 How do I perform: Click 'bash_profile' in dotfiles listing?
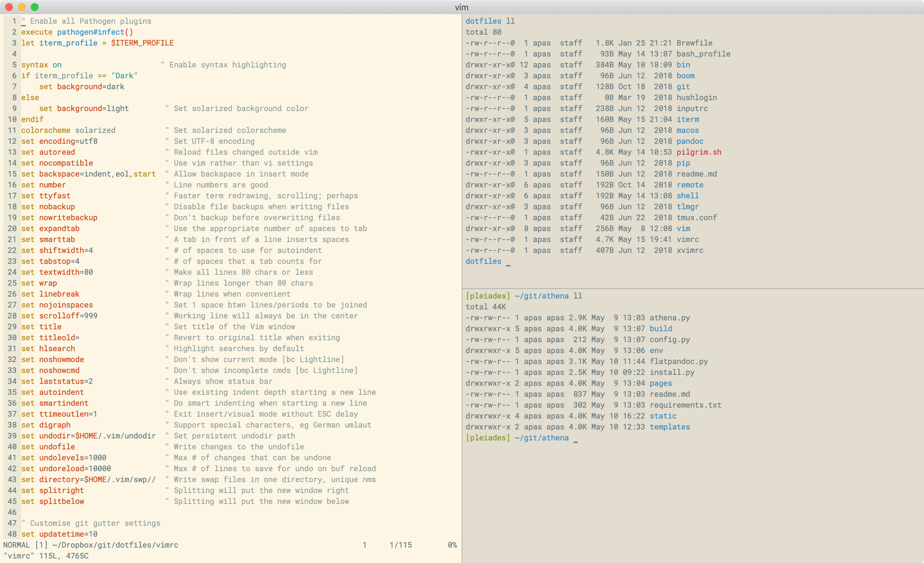click(703, 54)
